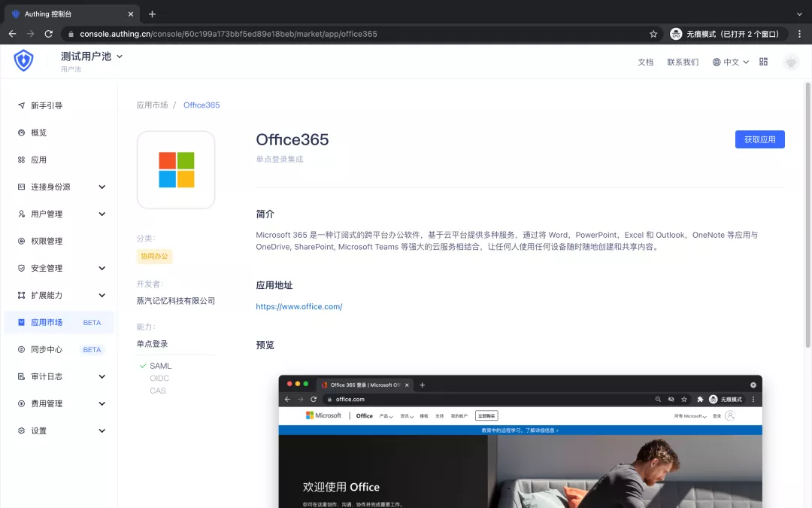Click the 蒸汽记忆科技有限公司 developer name
Image resolution: width=812 pixels, height=508 pixels.
(x=175, y=300)
